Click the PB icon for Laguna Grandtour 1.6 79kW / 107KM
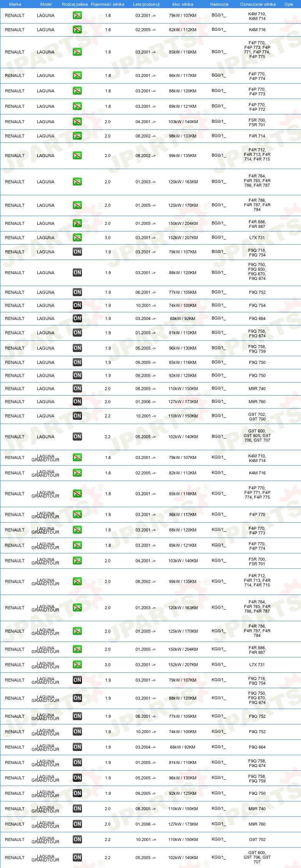 click(77, 457)
